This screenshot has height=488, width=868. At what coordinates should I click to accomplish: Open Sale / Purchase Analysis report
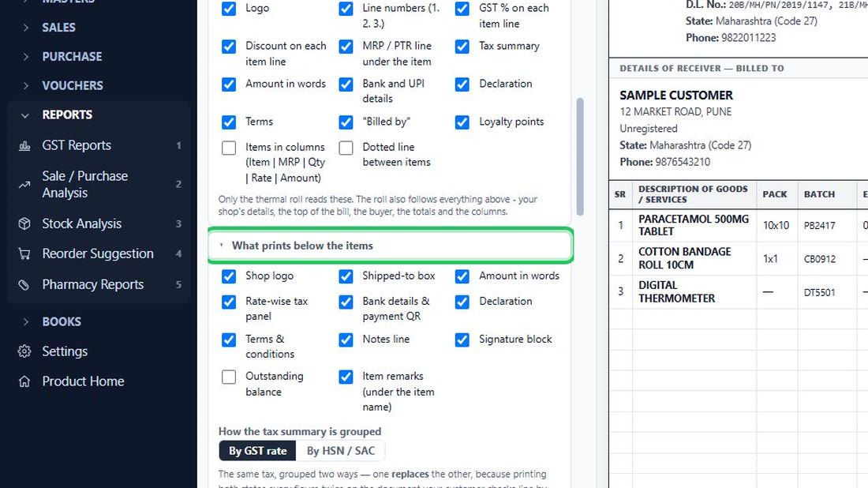click(99, 185)
